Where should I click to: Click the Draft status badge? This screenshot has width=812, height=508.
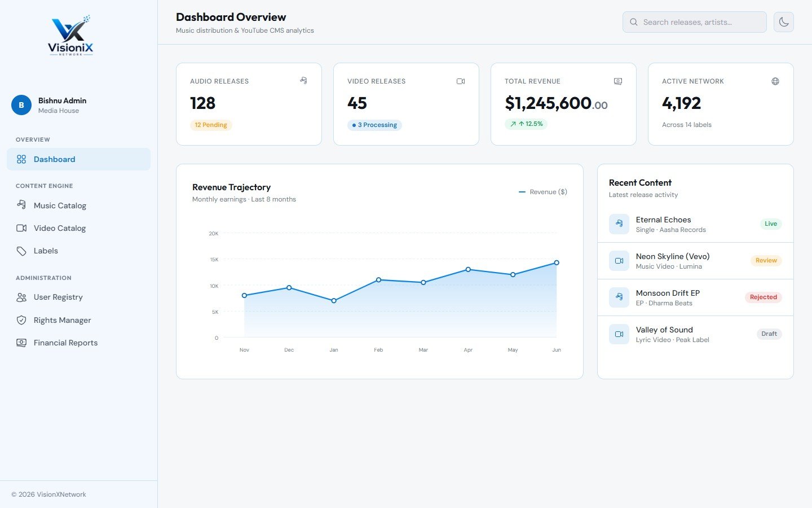click(x=769, y=334)
